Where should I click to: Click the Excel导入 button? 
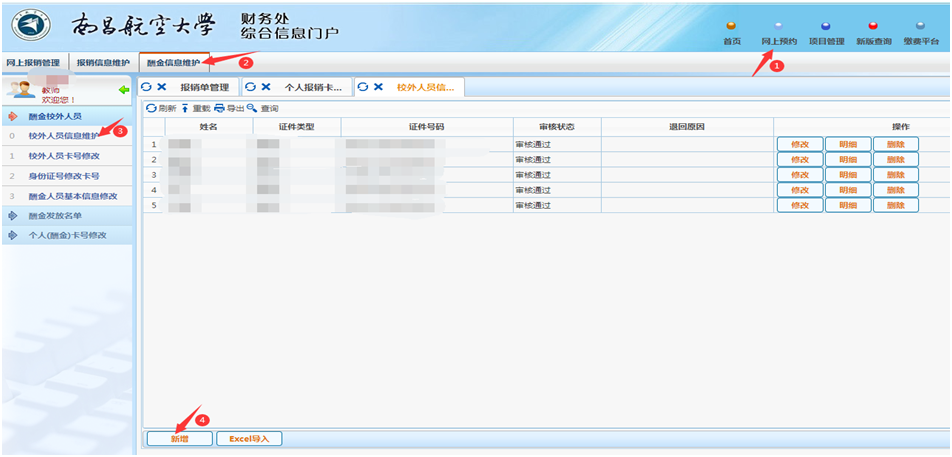[249, 438]
